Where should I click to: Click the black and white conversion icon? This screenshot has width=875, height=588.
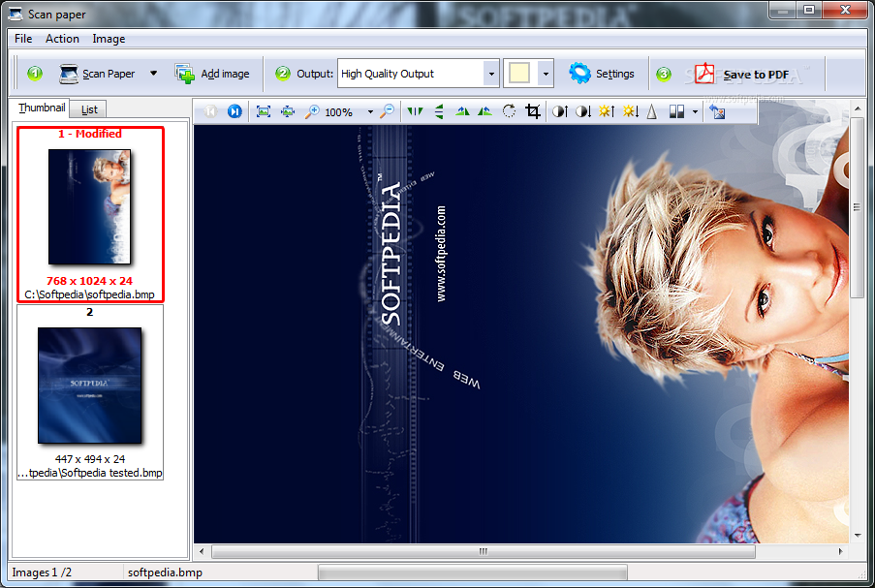677,112
